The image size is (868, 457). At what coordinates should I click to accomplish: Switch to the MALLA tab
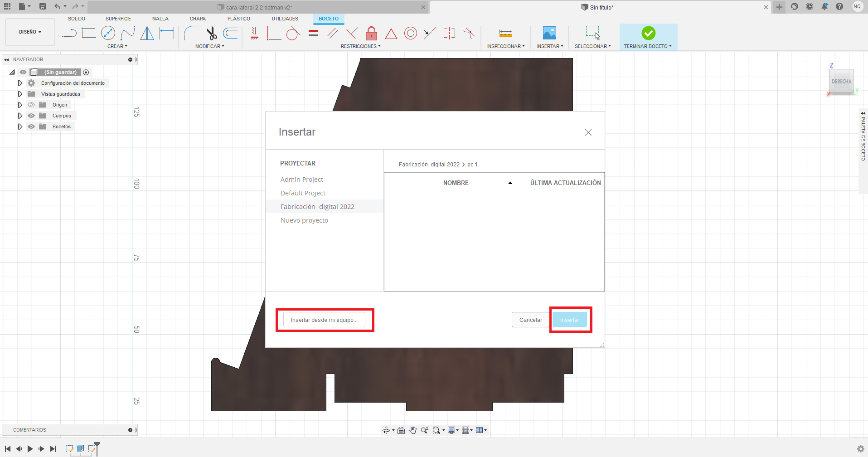click(160, 19)
